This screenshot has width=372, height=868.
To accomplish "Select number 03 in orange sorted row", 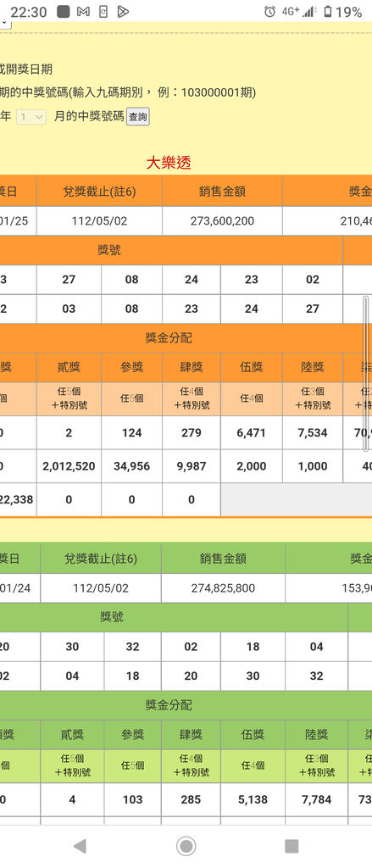I will pos(69,309).
